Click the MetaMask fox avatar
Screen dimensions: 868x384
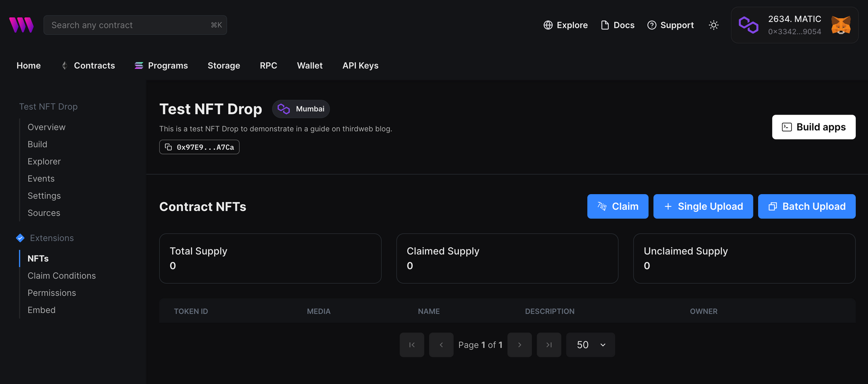point(841,25)
